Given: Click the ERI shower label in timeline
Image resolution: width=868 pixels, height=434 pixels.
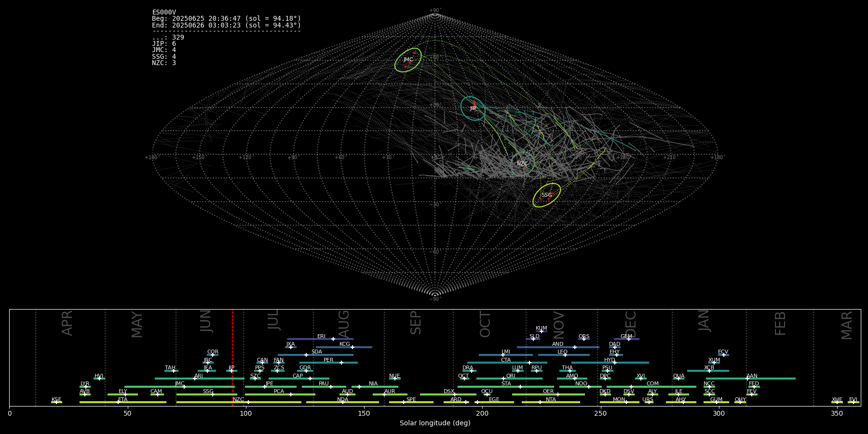Looking at the screenshot, I should click(322, 337).
